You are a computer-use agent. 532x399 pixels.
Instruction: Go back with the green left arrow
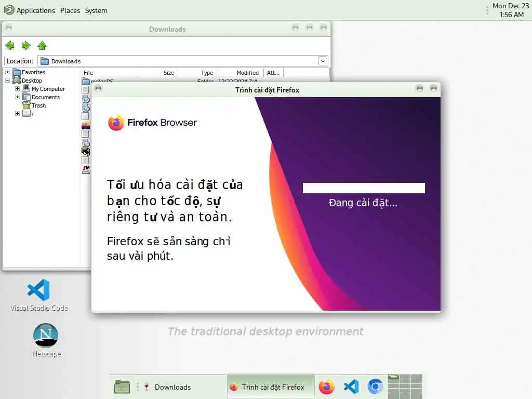pos(10,45)
